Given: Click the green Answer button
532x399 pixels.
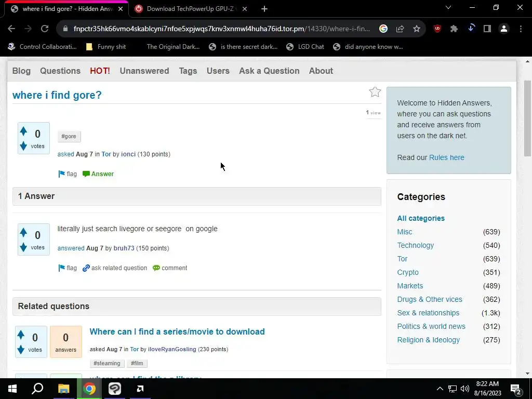Looking at the screenshot, I should [x=98, y=174].
